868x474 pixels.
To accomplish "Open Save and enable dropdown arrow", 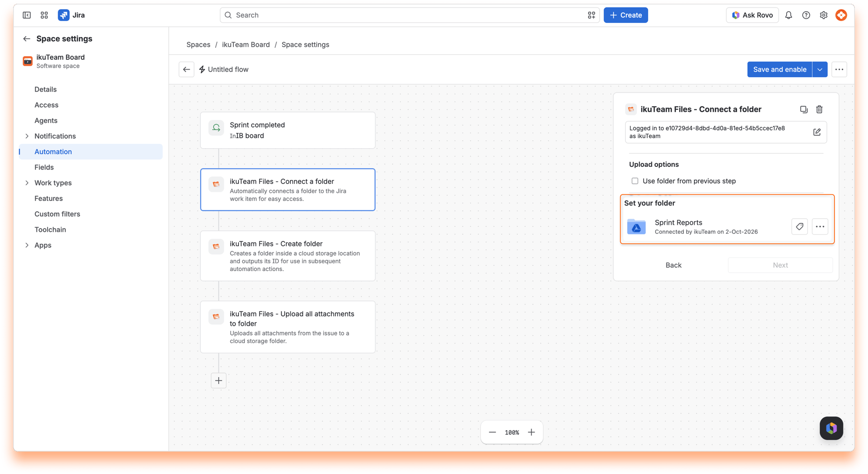I will pyautogui.click(x=820, y=69).
